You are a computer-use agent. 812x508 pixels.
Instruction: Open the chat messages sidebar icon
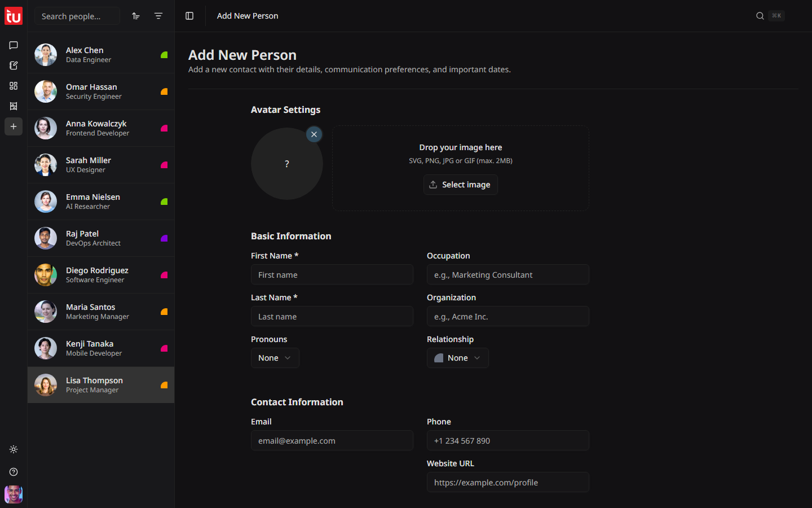pos(14,45)
